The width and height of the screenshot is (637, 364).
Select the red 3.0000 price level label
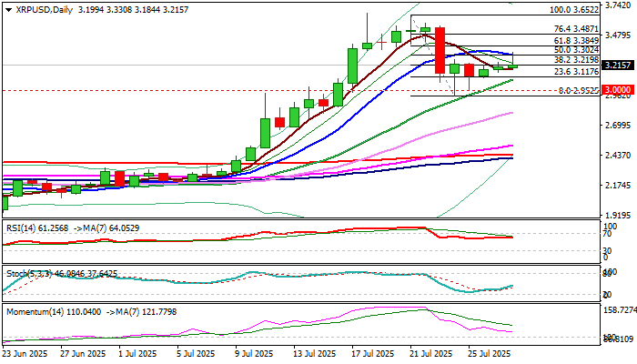point(618,90)
